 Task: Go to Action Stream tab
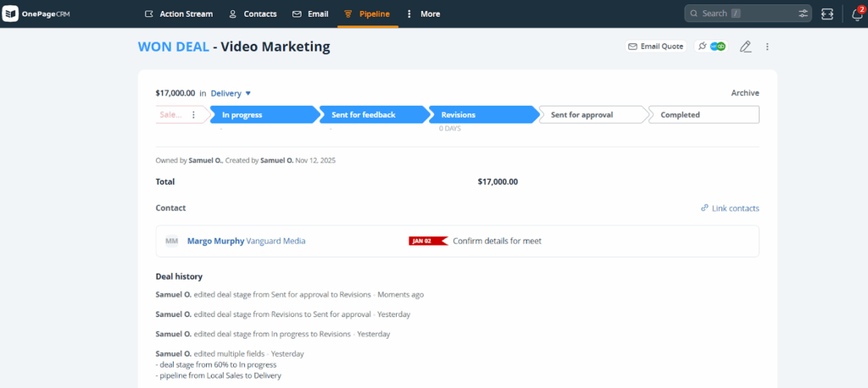click(178, 14)
